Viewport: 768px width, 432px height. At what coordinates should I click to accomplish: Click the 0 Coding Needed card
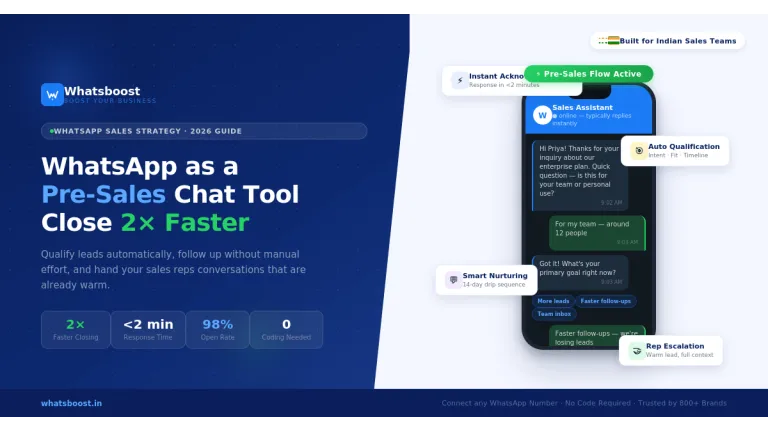click(x=287, y=330)
